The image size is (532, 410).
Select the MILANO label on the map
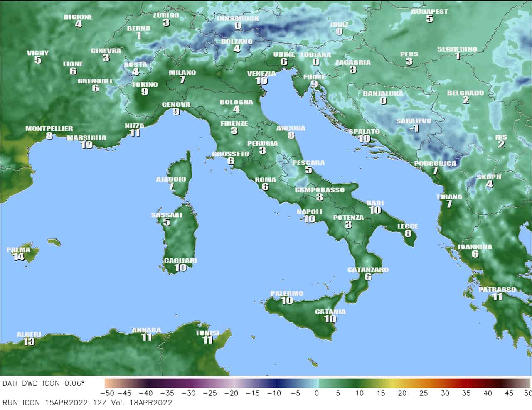pyautogui.click(x=182, y=73)
